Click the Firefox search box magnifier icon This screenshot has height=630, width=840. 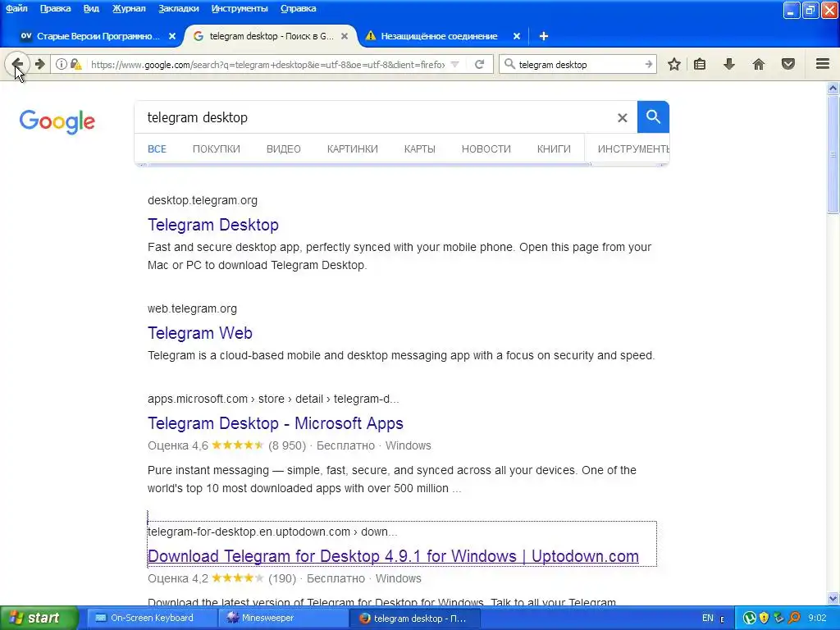509,64
